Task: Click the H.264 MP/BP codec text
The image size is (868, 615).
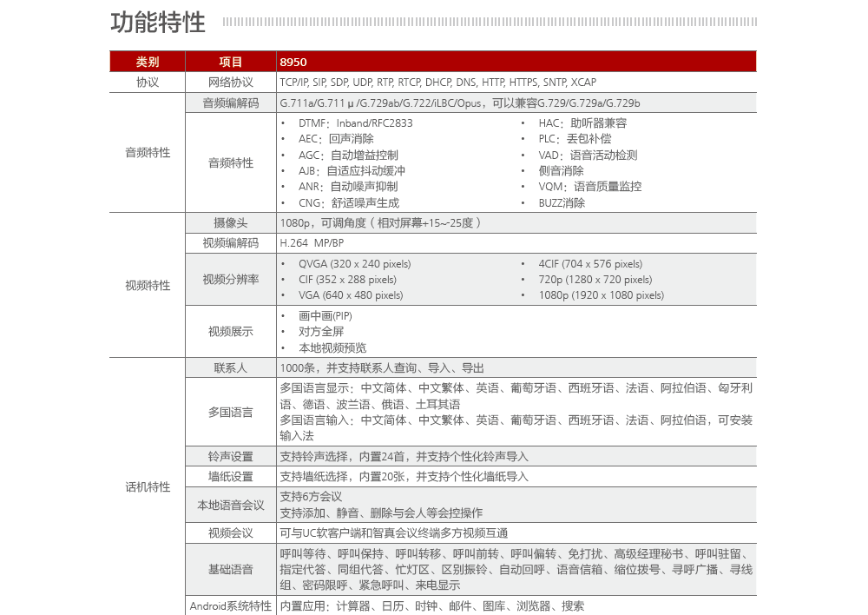Action: [x=312, y=243]
